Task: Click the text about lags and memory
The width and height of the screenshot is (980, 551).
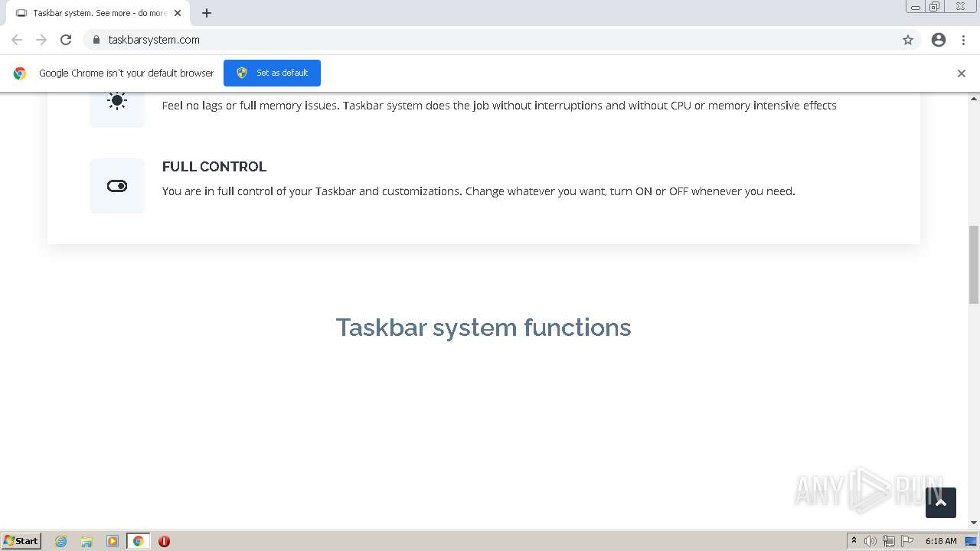Action: click(499, 106)
